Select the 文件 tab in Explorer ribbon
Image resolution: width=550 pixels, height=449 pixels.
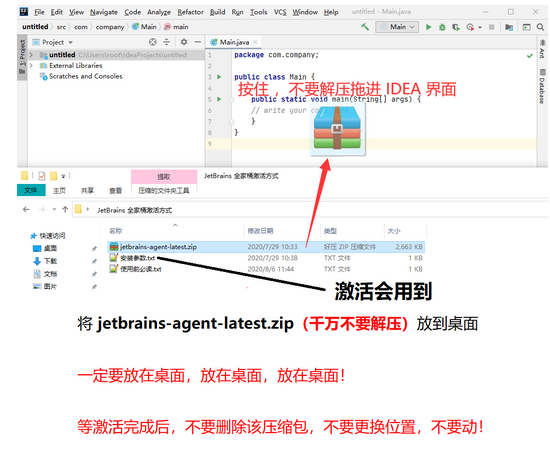31,190
